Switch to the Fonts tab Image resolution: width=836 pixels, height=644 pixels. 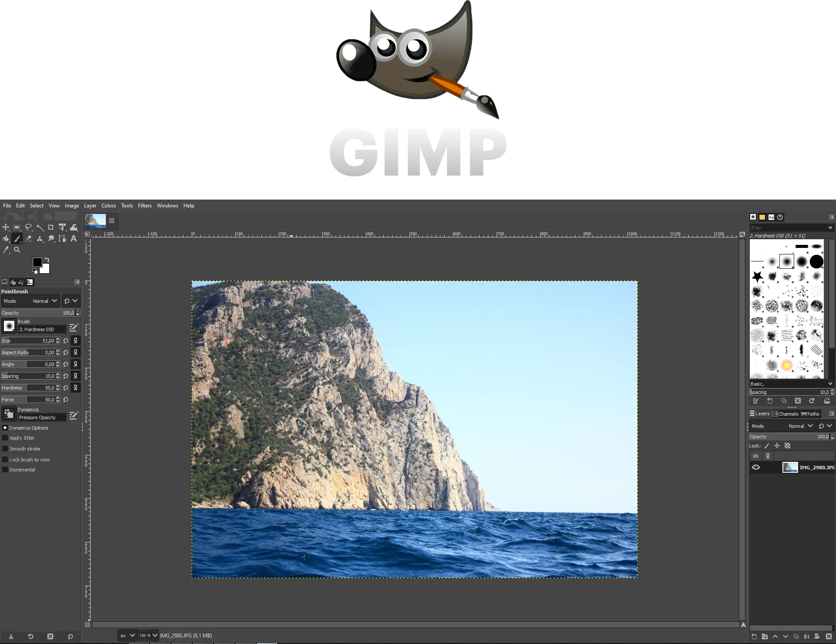click(771, 217)
